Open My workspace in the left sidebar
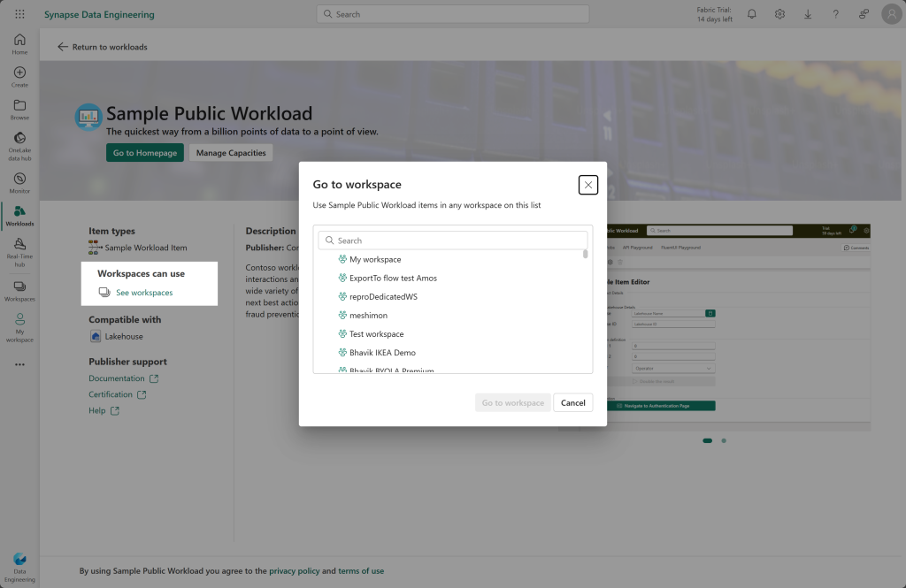 [x=19, y=327]
